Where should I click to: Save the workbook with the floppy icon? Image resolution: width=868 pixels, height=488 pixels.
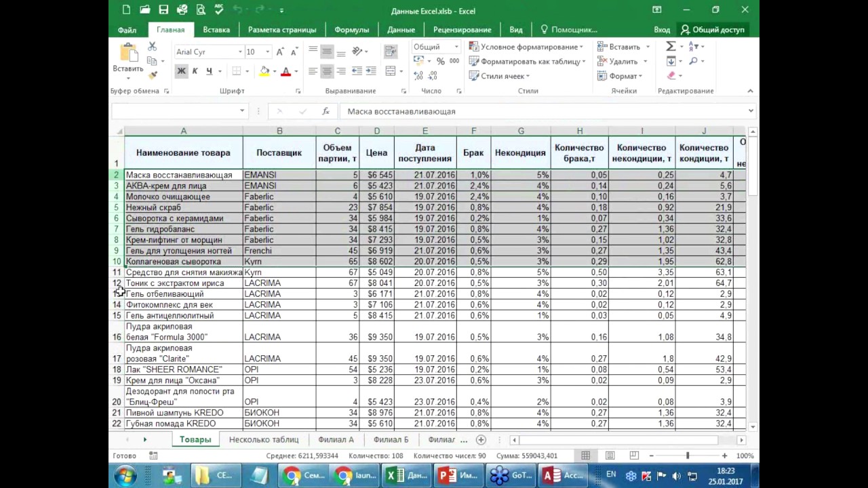[163, 10]
